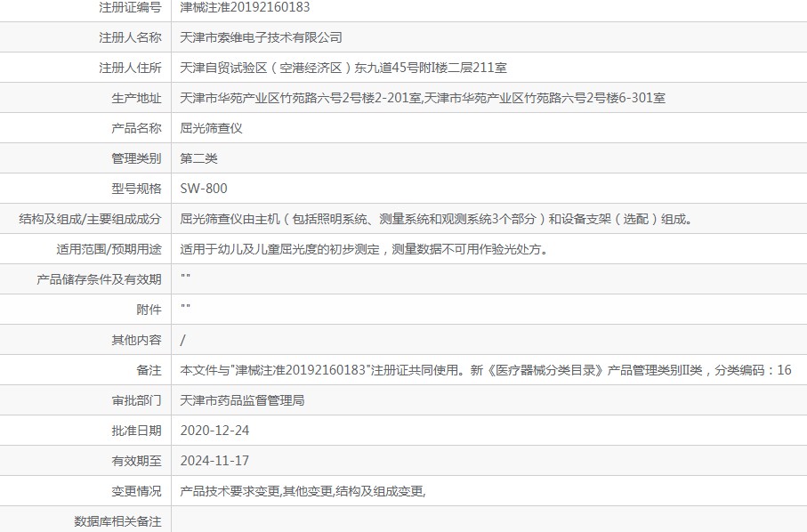
Task: Select the 产品名称 label
Action: click(x=136, y=128)
